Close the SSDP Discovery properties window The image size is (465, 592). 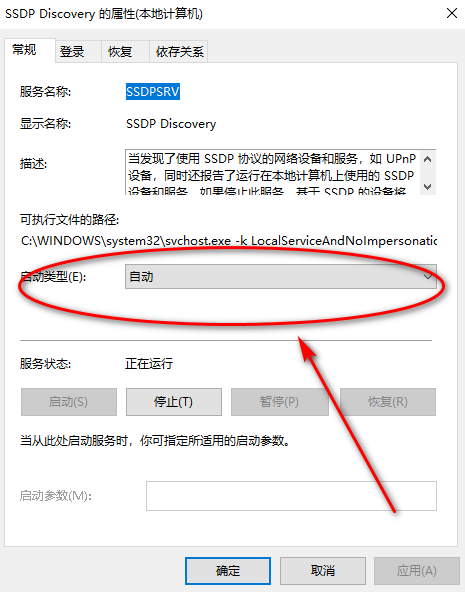coord(451,14)
